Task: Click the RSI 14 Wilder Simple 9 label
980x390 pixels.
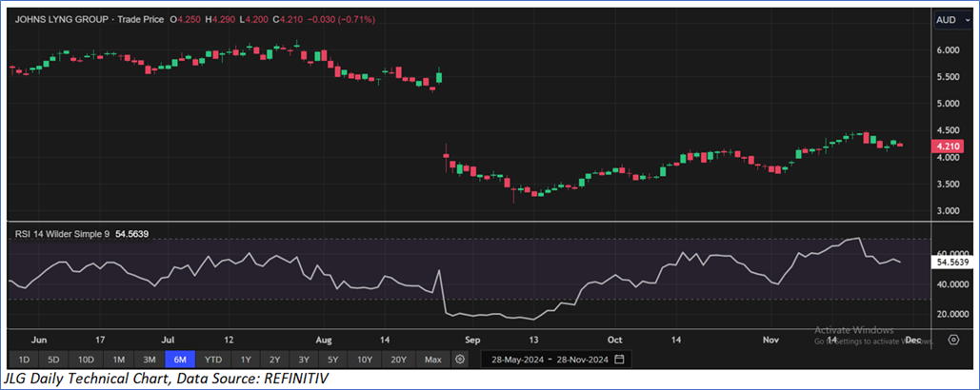Action: click(61, 234)
